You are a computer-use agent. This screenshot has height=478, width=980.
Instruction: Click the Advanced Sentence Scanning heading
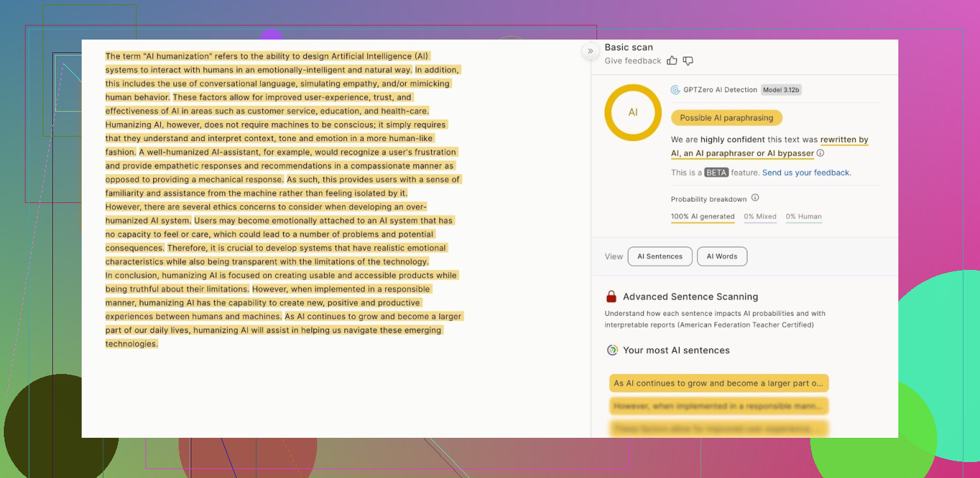pyautogui.click(x=690, y=297)
